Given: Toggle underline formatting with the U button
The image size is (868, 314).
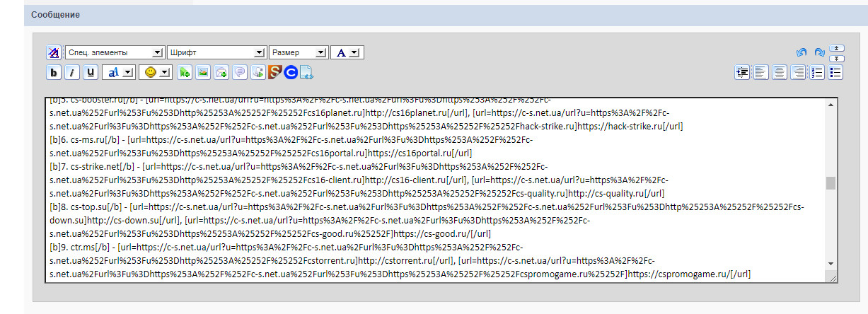Looking at the screenshot, I should (x=91, y=72).
